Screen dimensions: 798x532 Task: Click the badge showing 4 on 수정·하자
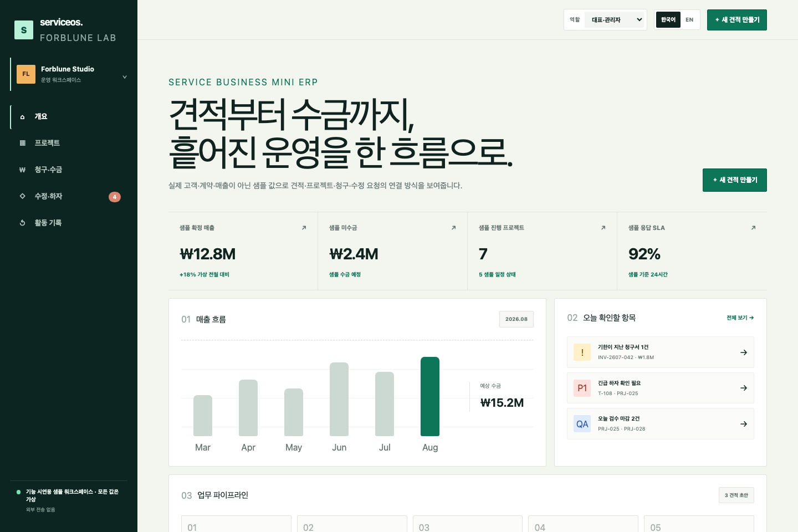115,197
